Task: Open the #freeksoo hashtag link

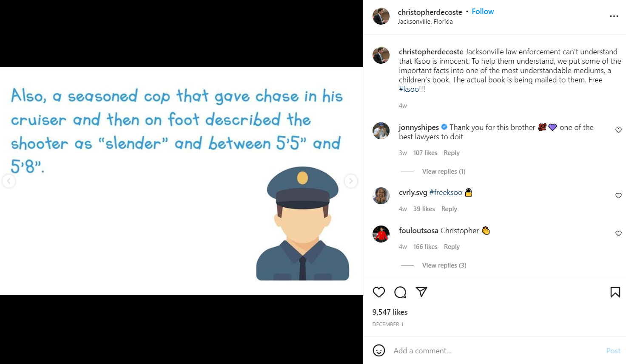Action: pos(446,192)
